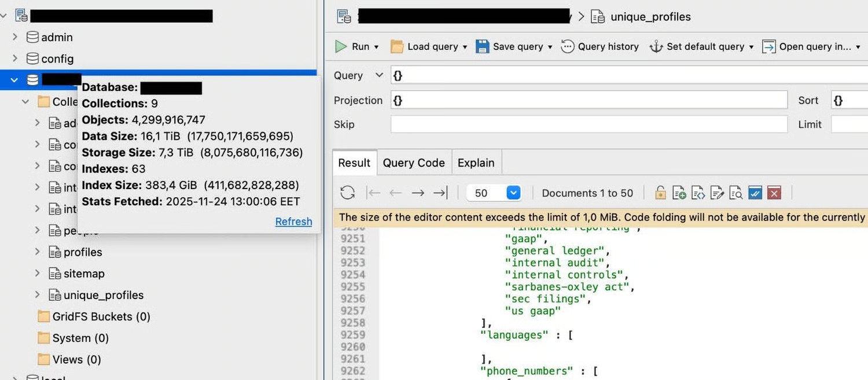Click the red delete document icon
This screenshot has width=868, height=380.
coord(774,193)
